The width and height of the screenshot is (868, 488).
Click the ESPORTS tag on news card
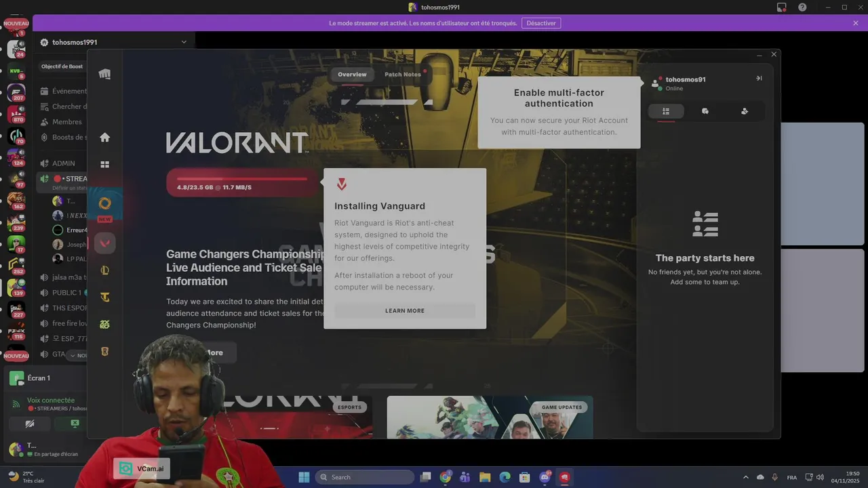coord(349,407)
